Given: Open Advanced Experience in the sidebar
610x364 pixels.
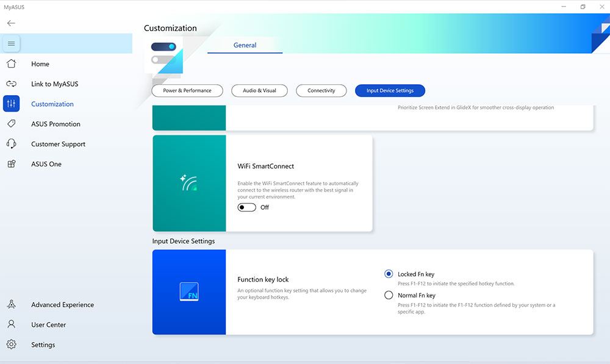Looking at the screenshot, I should pyautogui.click(x=62, y=305).
